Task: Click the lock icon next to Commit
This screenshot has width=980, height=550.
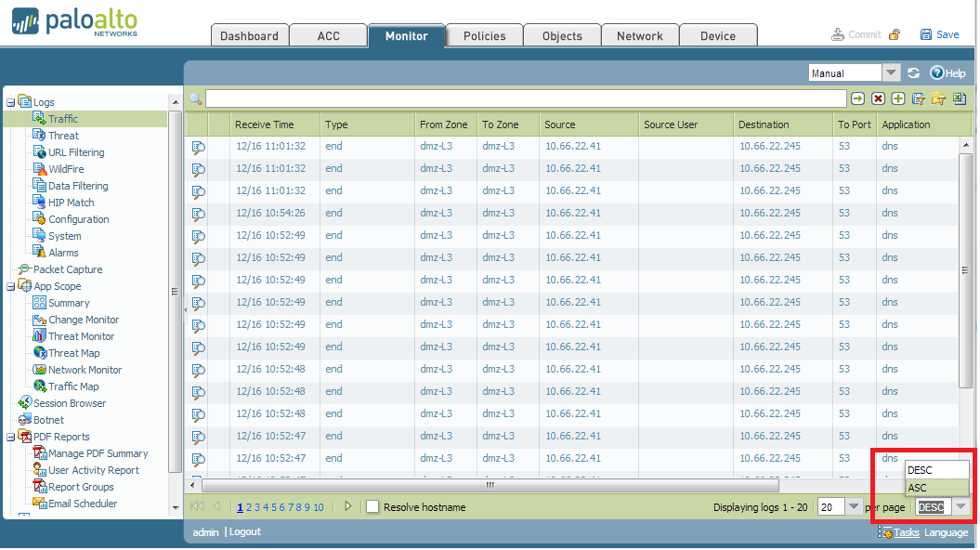Action: coord(895,34)
